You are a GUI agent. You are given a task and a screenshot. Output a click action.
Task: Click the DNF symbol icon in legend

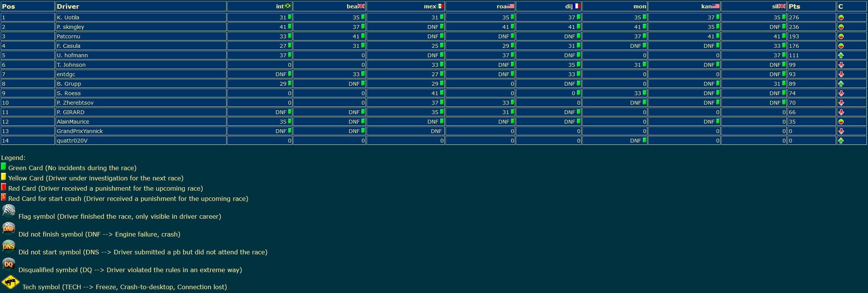pyautogui.click(x=9, y=229)
